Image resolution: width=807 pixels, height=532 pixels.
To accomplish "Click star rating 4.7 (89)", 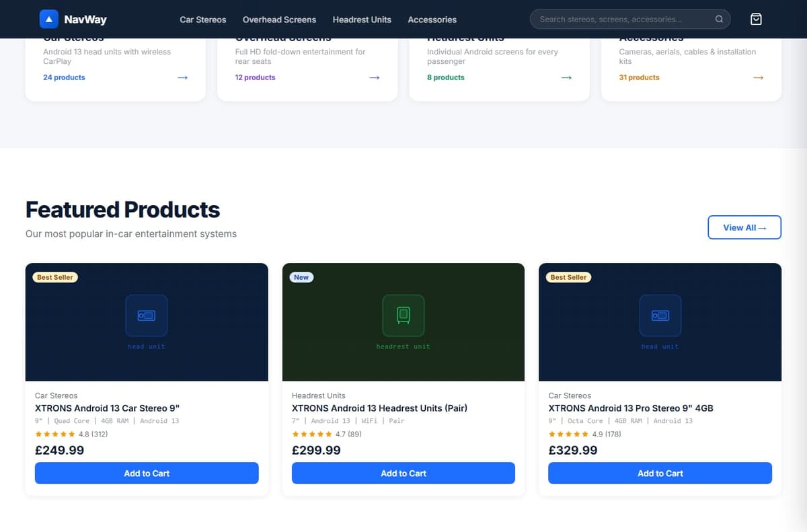I will [x=327, y=434].
